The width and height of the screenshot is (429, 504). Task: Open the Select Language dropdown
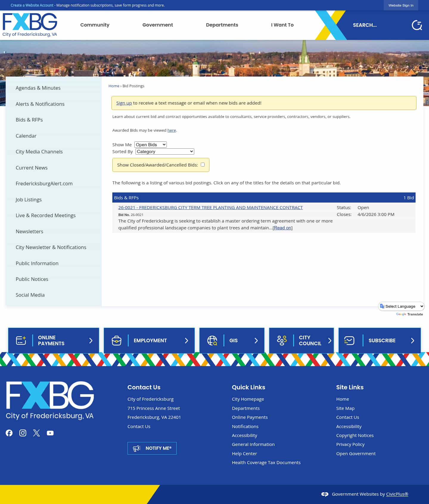point(401,306)
